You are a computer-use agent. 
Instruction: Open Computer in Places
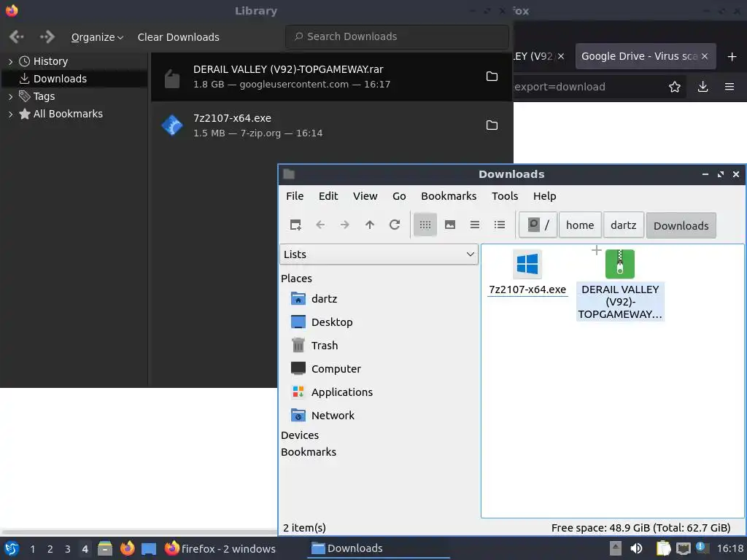pos(326,368)
